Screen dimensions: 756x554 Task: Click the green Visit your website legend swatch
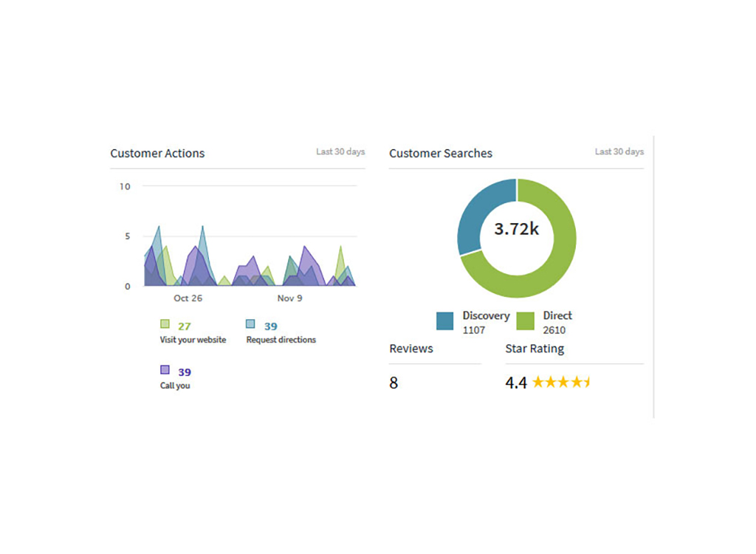(x=165, y=324)
